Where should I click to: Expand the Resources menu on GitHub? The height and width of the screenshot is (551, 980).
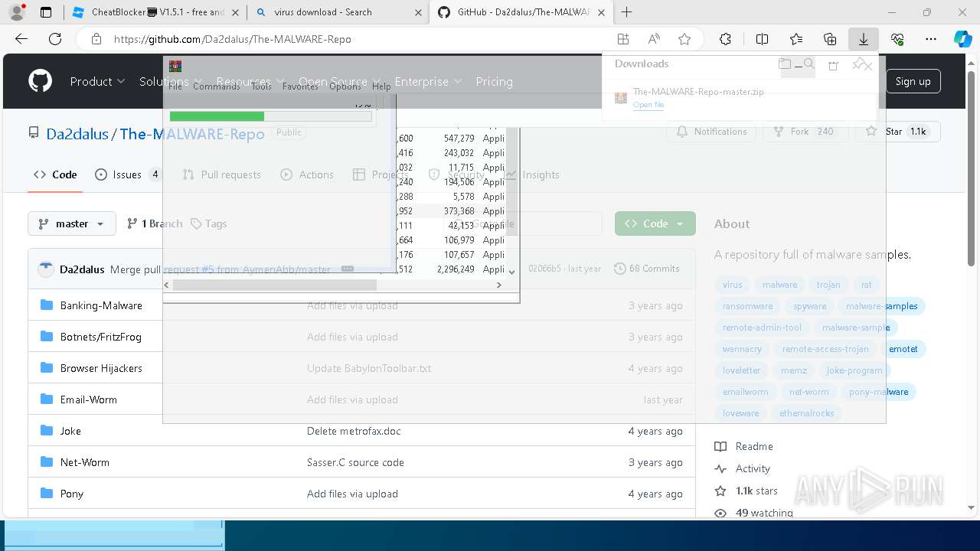pyautogui.click(x=250, y=81)
